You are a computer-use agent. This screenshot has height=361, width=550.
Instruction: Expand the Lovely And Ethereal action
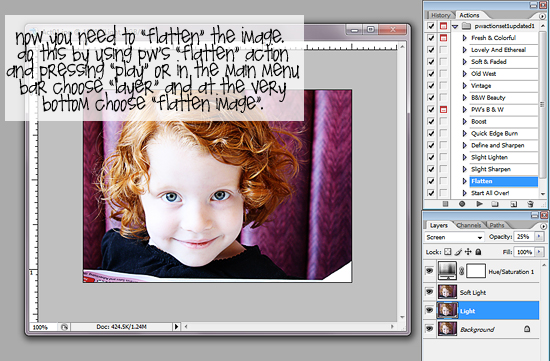pos(464,50)
